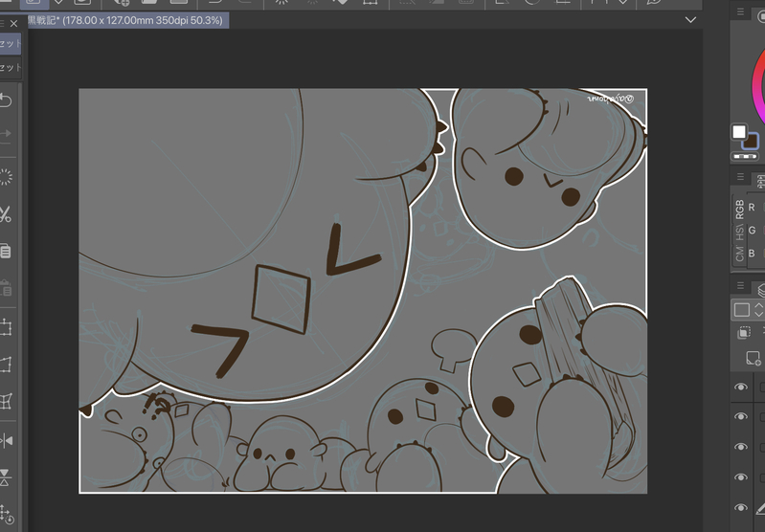Switch to the CMYK slider tab
Image resolution: width=765 pixels, height=532 pixels.
tap(740, 254)
